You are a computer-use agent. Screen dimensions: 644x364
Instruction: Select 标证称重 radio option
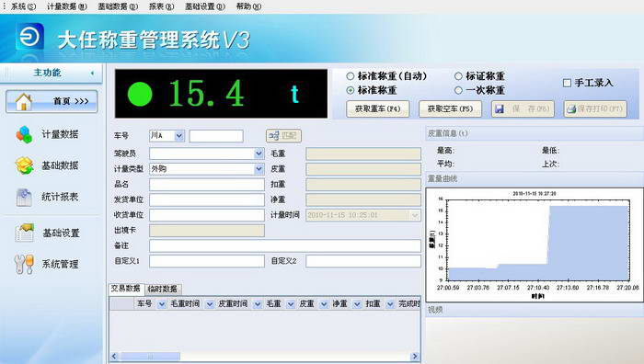pyautogui.click(x=458, y=76)
